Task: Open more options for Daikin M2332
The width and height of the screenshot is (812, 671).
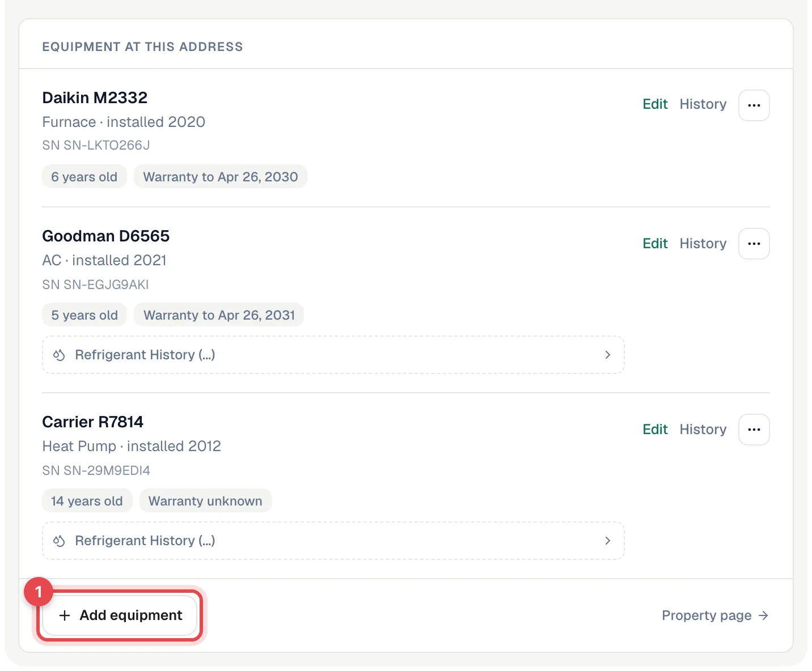Action: 754,105
